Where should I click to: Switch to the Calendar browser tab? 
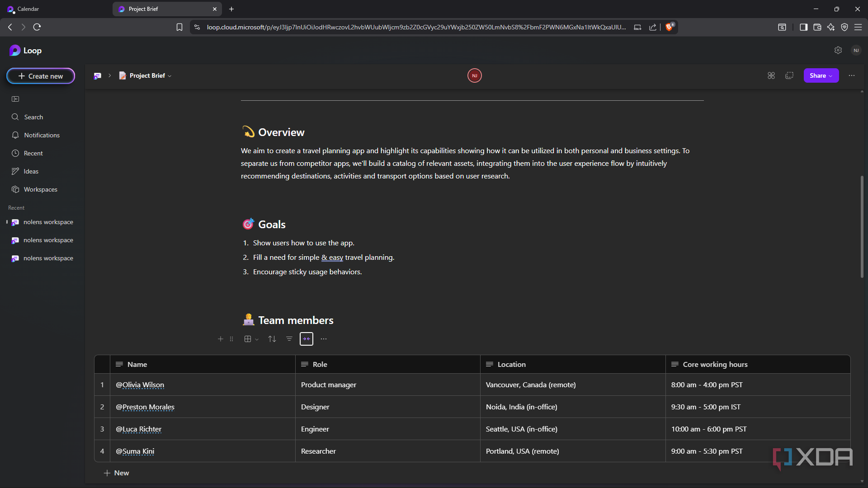[x=28, y=9]
